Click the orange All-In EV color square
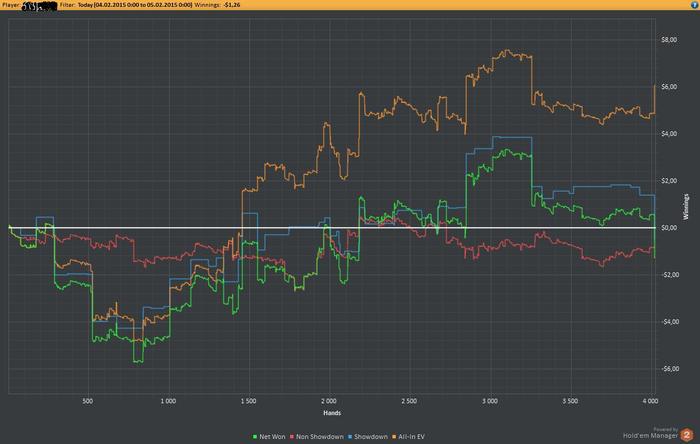This screenshot has width=700, height=444. click(394, 437)
